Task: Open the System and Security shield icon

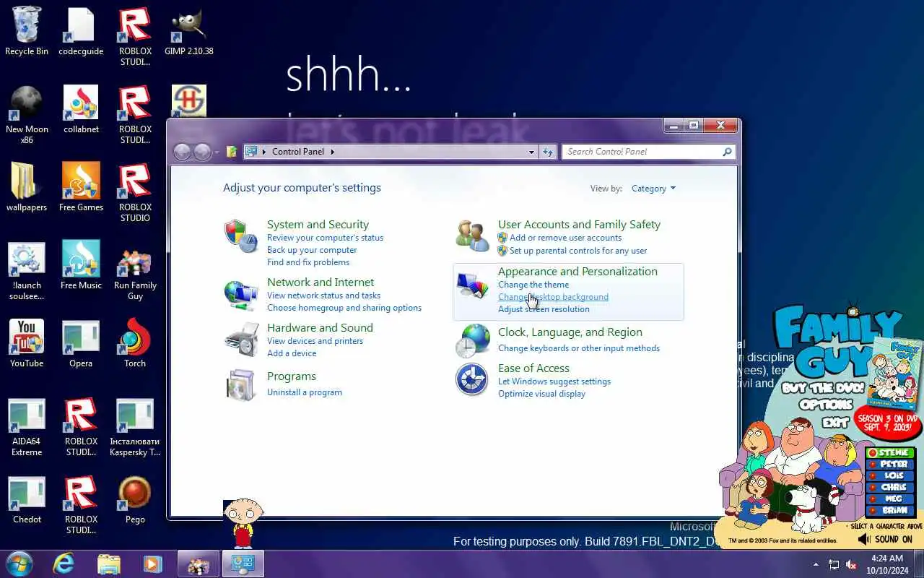Action: click(240, 236)
